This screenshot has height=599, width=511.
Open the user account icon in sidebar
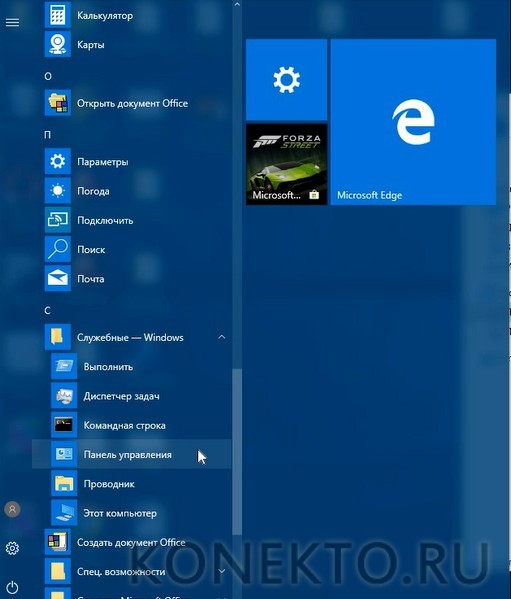coord(12,509)
